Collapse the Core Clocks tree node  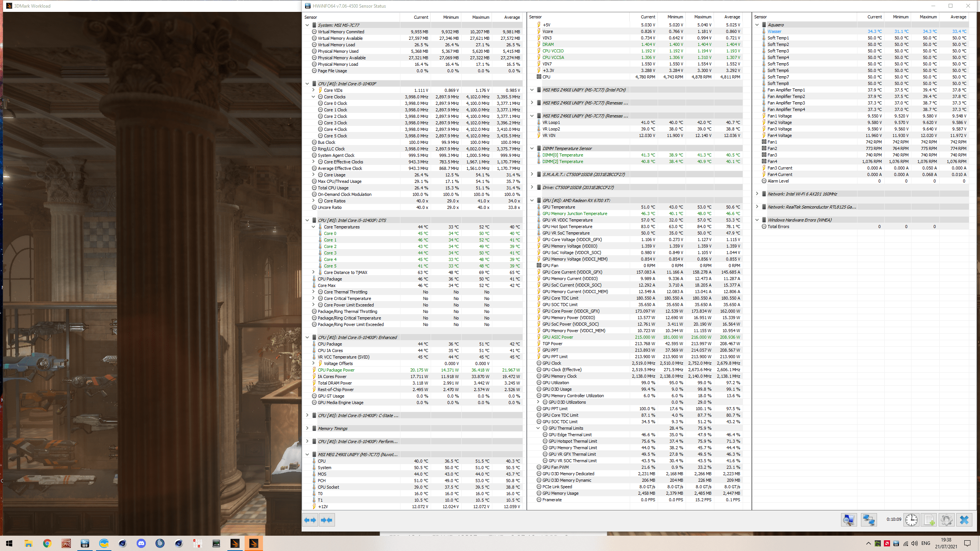coord(313,97)
